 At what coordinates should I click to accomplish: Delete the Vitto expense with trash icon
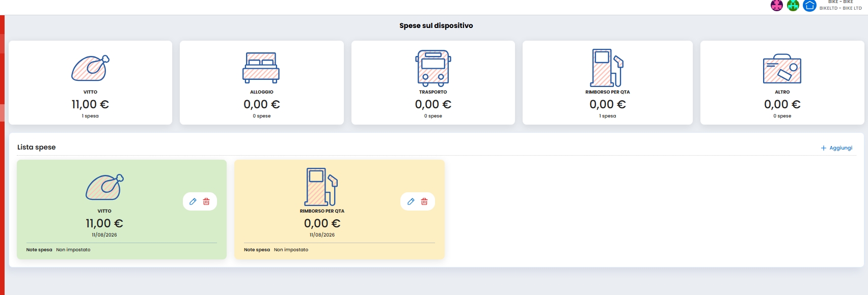(206, 201)
